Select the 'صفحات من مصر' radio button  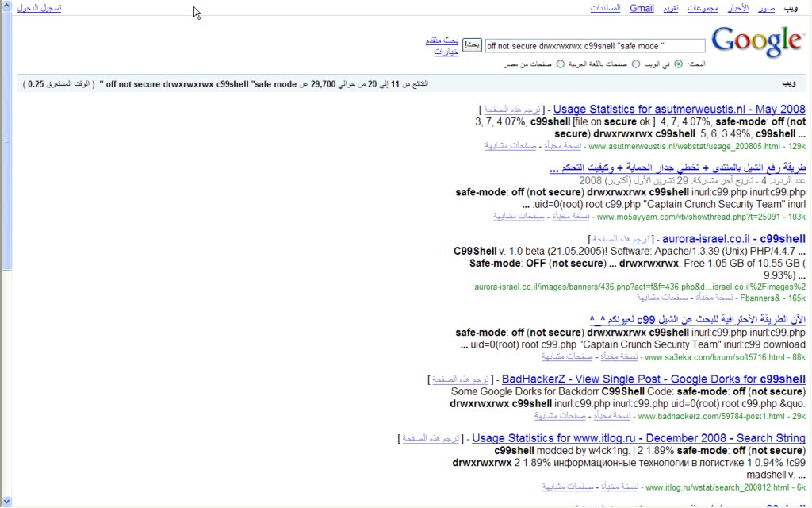click(x=561, y=64)
